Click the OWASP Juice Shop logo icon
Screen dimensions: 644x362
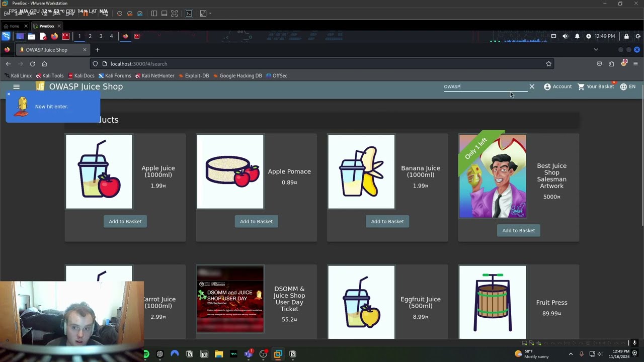40,86
